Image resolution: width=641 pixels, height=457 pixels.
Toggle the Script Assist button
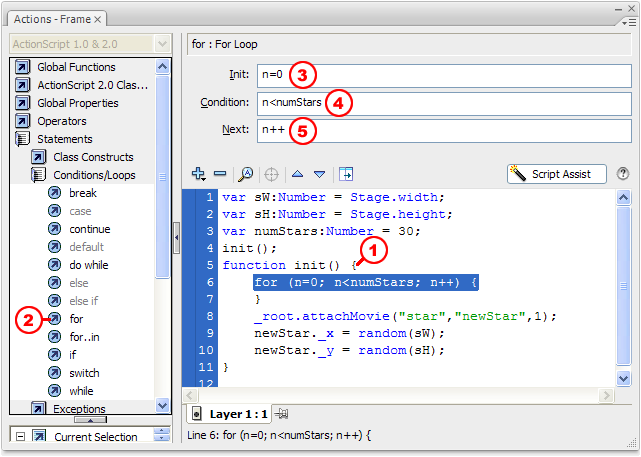[556, 174]
